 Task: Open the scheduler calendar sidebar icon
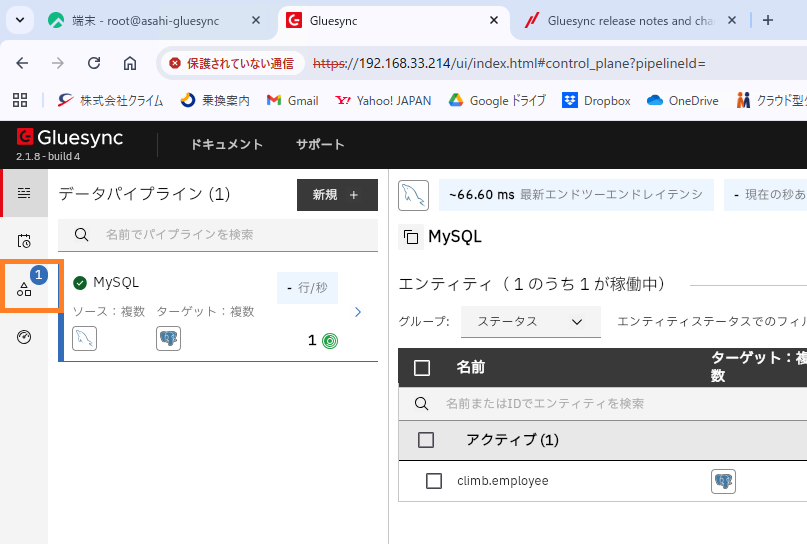pos(24,241)
